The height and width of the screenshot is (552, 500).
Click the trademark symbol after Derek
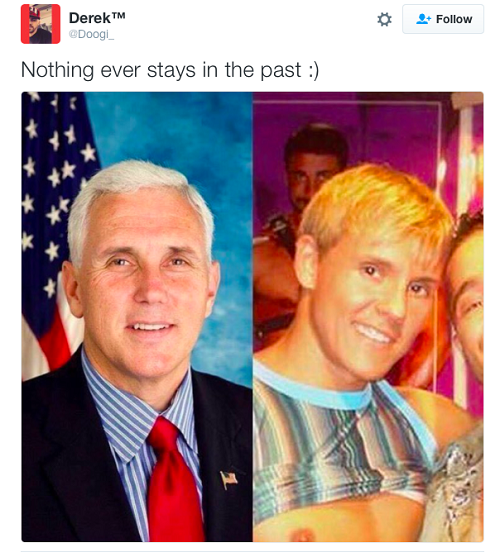(x=119, y=16)
